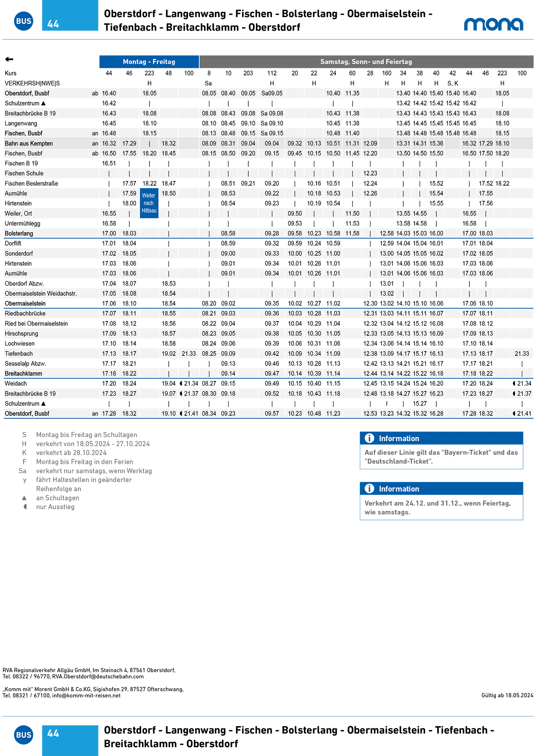536x756 pixels.
Task: Click the 'Verkehrt am 24.12. und 31.12.' notice text
Action: [x=438, y=507]
